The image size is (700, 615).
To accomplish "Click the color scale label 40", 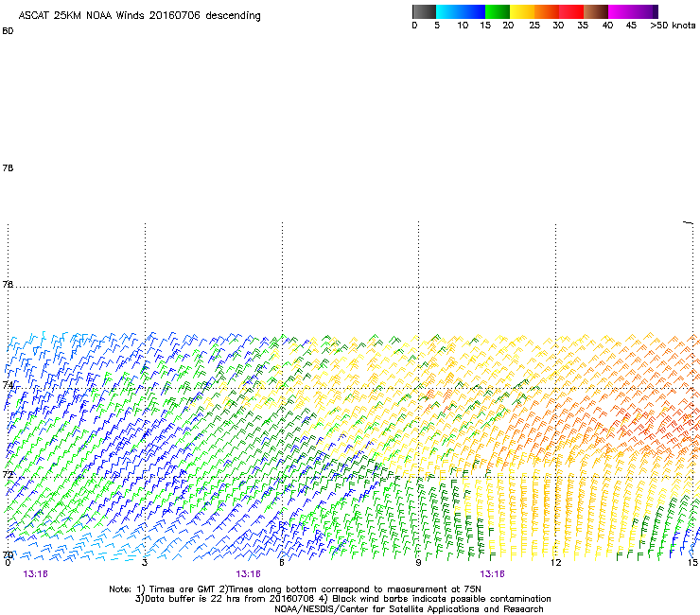I will pyautogui.click(x=607, y=26).
